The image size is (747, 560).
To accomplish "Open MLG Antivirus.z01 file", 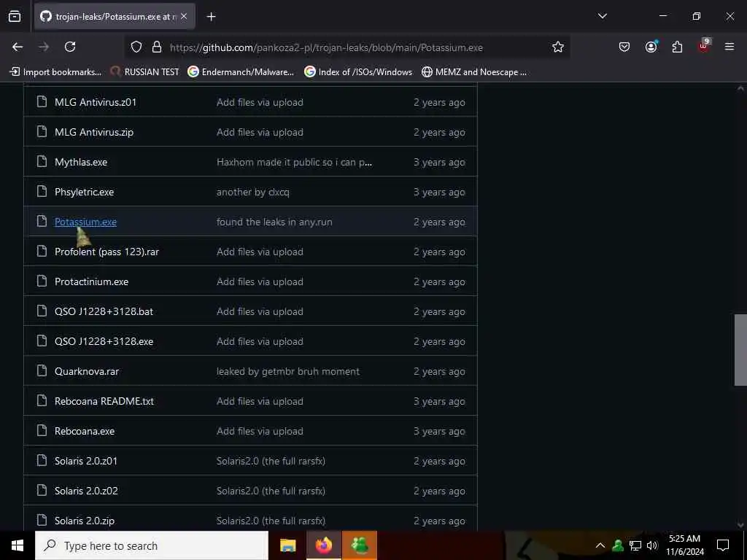I will [x=96, y=102].
